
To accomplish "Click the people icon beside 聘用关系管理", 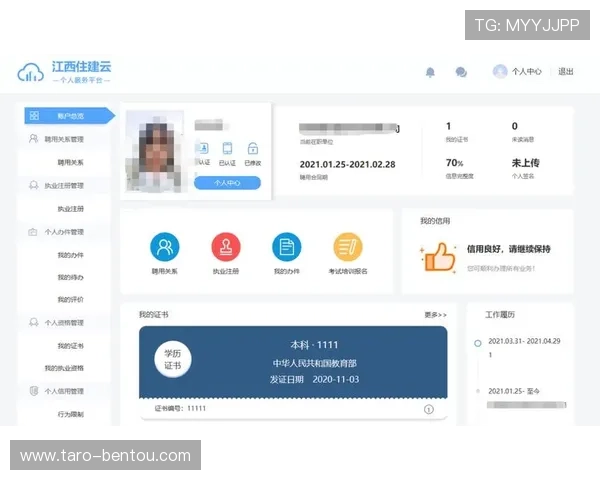I will click(34, 139).
